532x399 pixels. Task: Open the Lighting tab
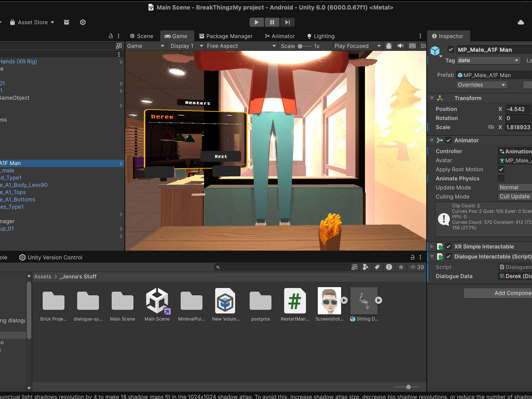point(321,36)
